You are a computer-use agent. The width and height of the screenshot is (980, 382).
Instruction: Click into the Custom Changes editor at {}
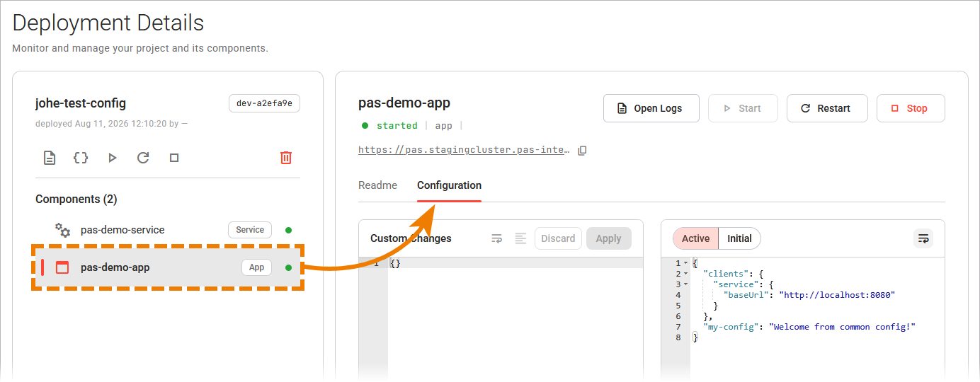[396, 263]
